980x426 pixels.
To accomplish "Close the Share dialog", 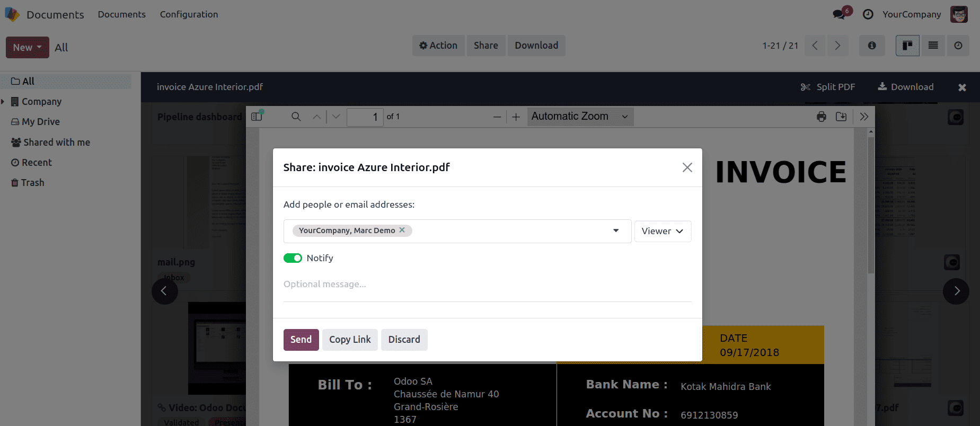I will [x=687, y=167].
